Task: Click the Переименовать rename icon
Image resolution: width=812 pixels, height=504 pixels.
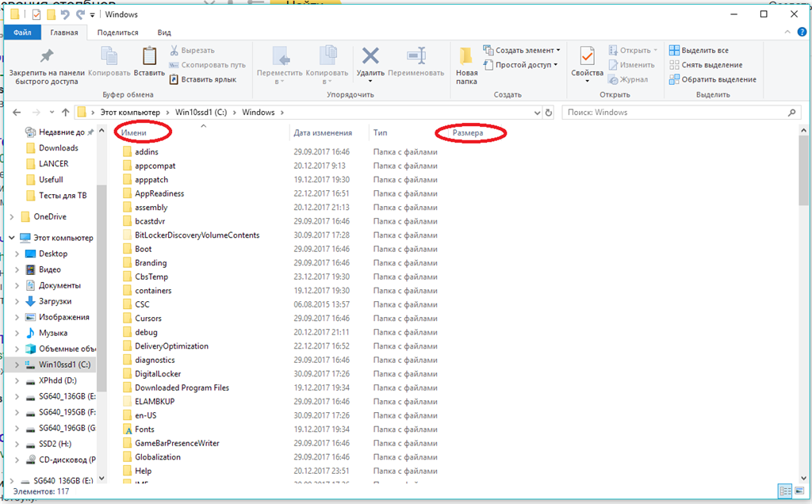Action: coord(416,56)
